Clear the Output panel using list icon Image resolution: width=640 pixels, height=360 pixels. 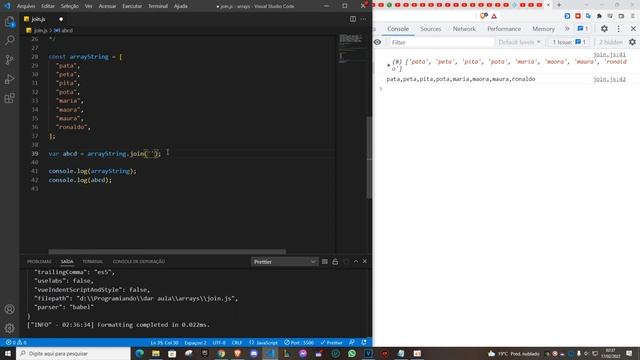pos(325,262)
